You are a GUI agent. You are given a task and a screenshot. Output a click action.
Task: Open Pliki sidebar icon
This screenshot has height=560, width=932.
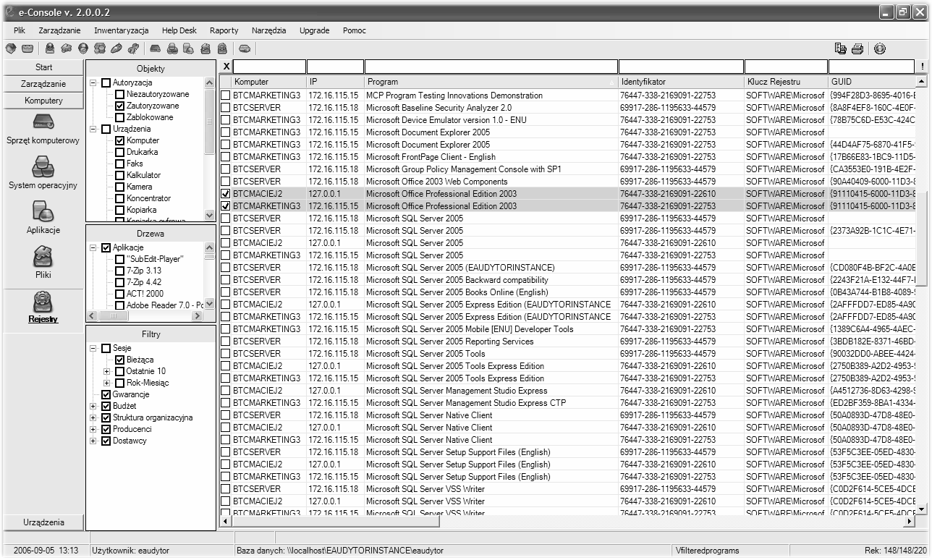pos(43,256)
